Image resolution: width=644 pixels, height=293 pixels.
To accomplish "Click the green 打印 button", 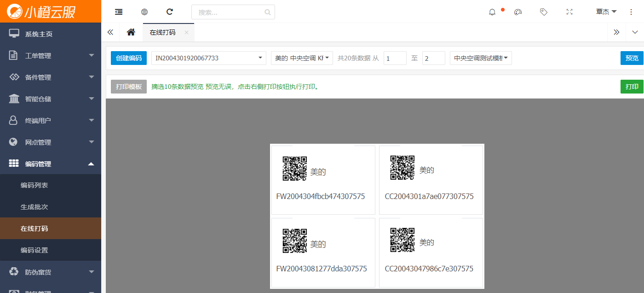I will [632, 87].
